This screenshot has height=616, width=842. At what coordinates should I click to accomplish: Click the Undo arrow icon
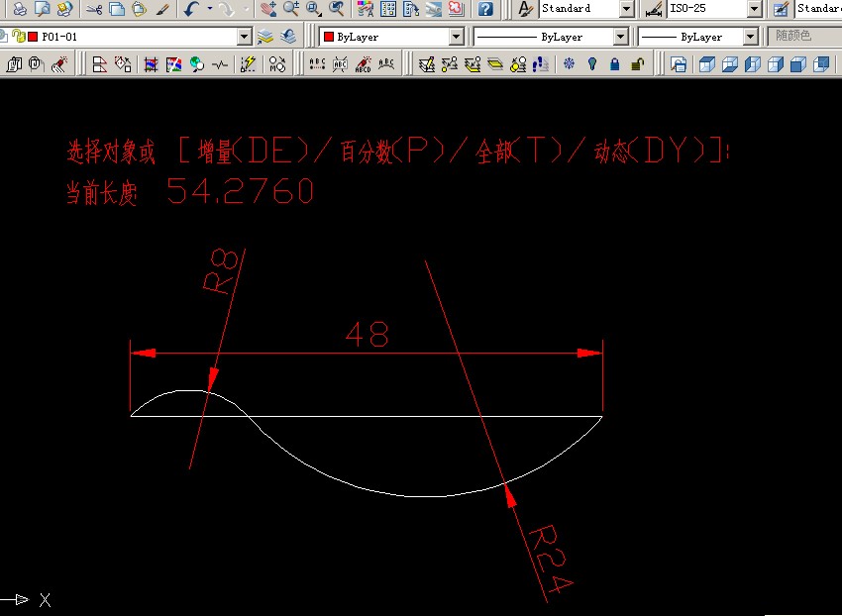pyautogui.click(x=191, y=9)
